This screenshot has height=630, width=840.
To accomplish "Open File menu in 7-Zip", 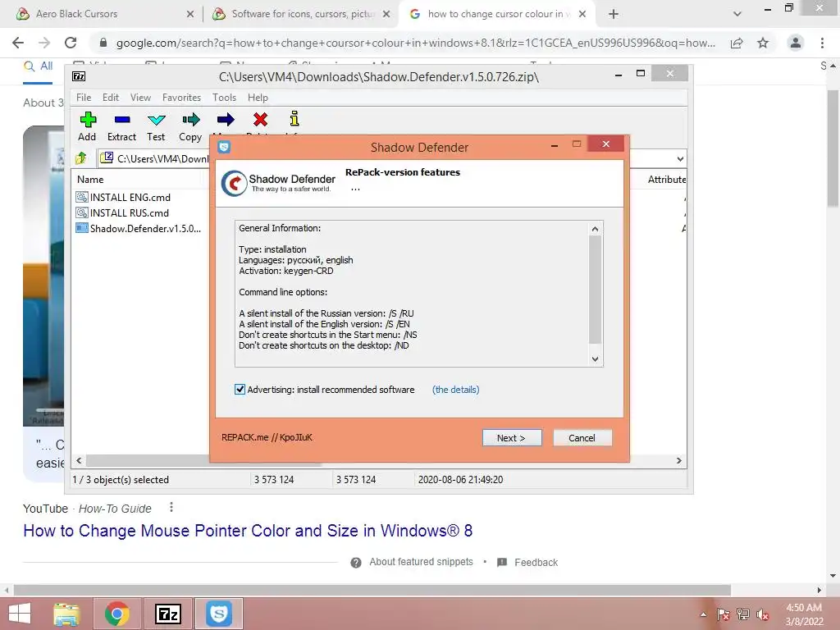I will click(x=84, y=98).
